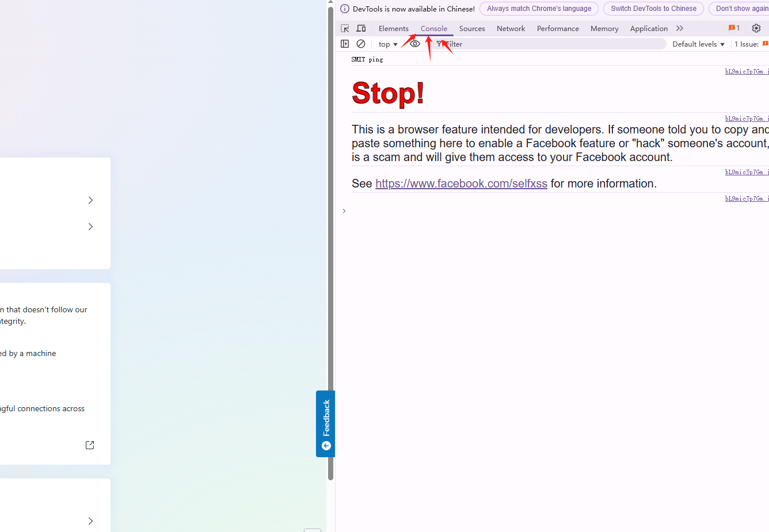Toggle the device toolbar icon
This screenshot has height=532, width=769.
pos(361,28)
